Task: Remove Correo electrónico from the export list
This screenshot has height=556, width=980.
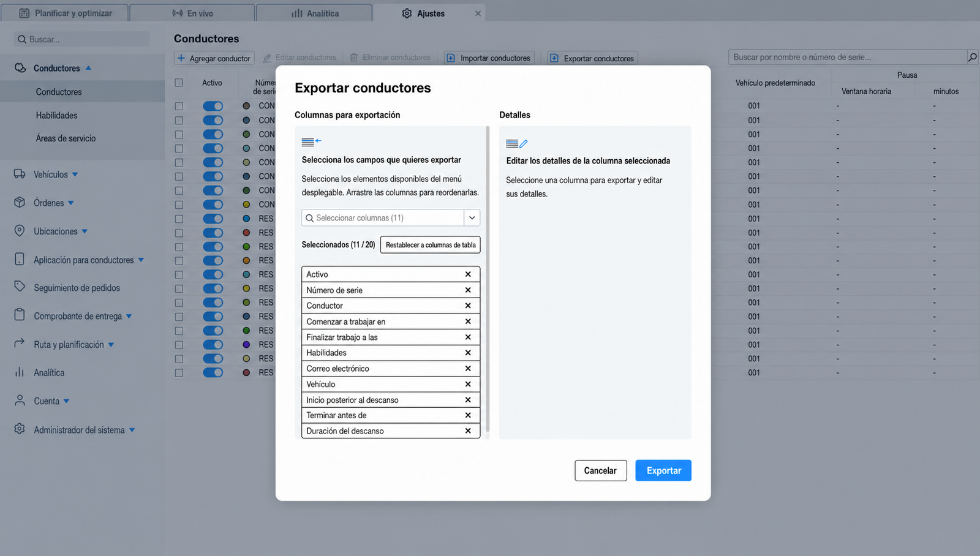Action: click(x=468, y=369)
